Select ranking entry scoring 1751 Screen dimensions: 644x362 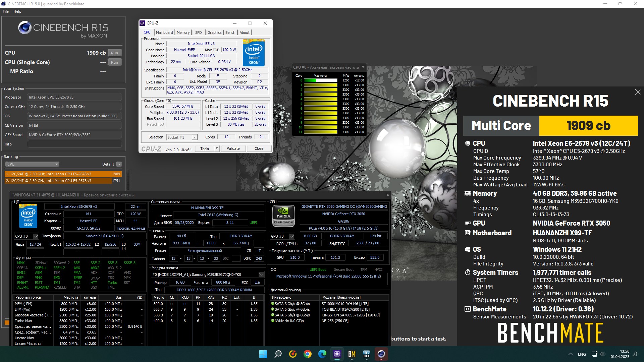pos(63,181)
